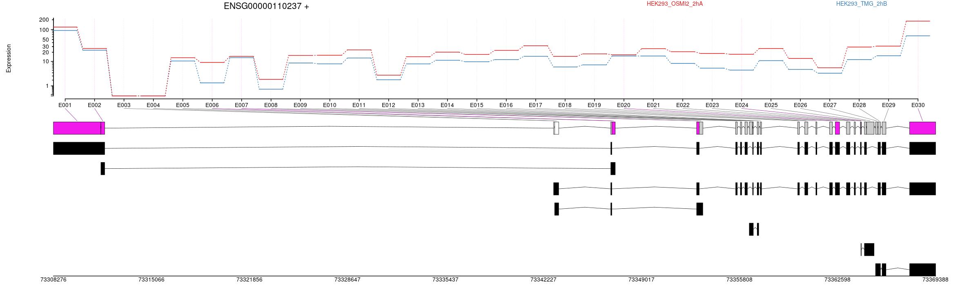Screen dimensions: 980x286
Task: Click the gene title ENSG00000110237 +
Action: pos(266,6)
